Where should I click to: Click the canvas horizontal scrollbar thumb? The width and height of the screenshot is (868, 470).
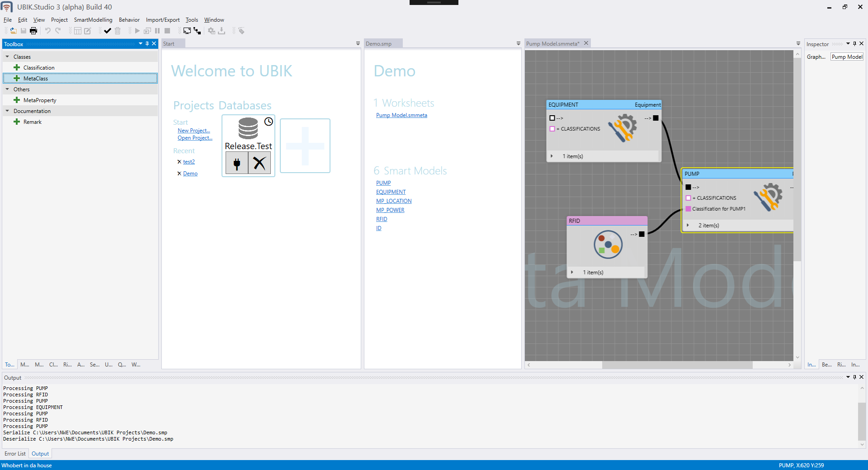click(x=677, y=365)
